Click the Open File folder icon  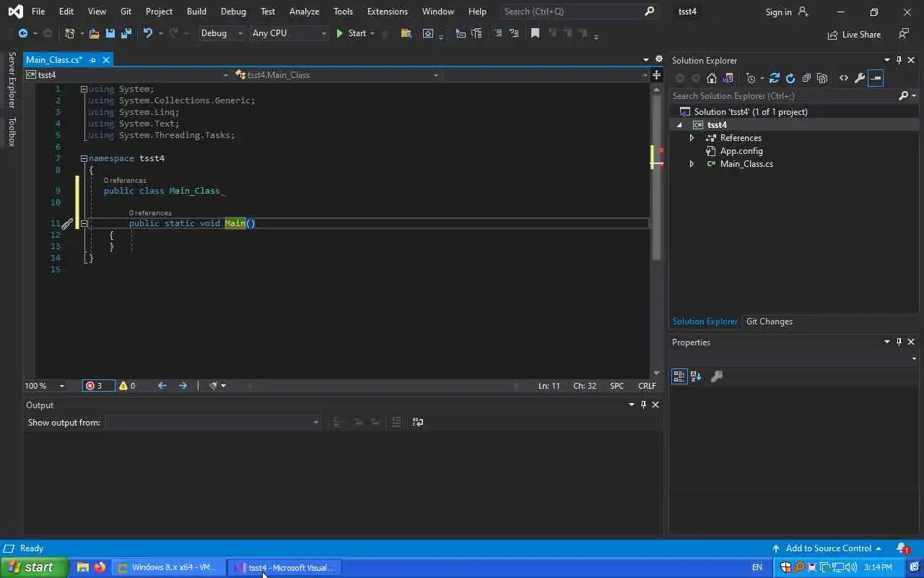96,33
